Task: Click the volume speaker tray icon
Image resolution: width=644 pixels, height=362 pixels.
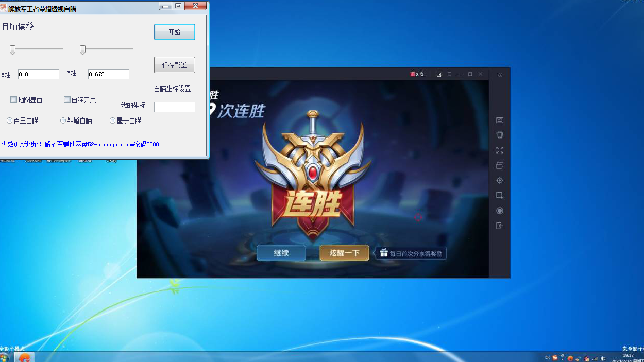Action: point(603,358)
